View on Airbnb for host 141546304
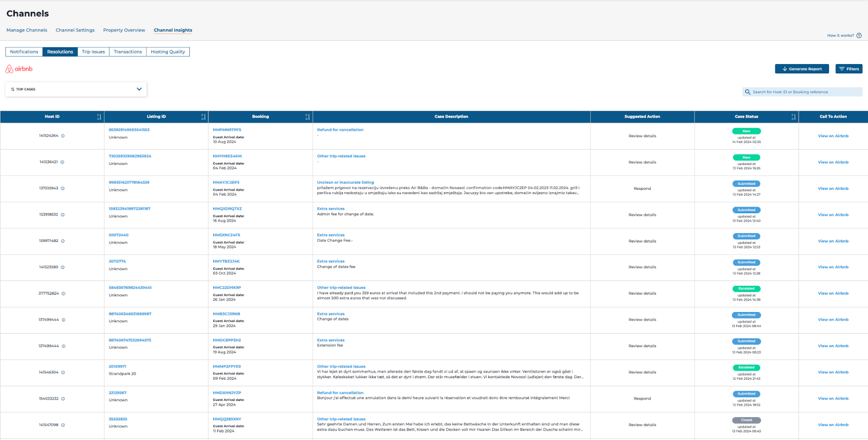The width and height of the screenshot is (868, 440). (x=833, y=372)
